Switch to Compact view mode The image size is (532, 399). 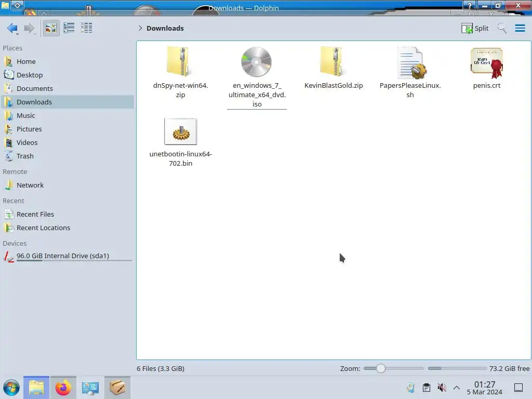point(69,28)
